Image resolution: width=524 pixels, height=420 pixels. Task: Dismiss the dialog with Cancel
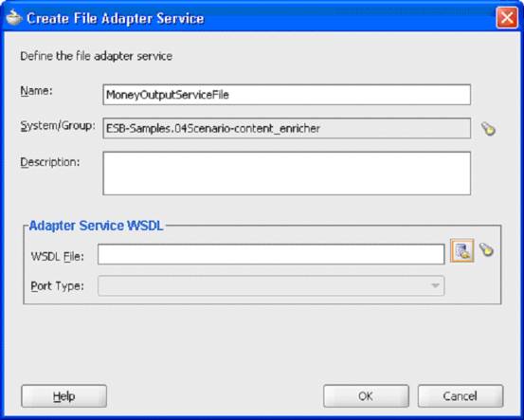461,396
